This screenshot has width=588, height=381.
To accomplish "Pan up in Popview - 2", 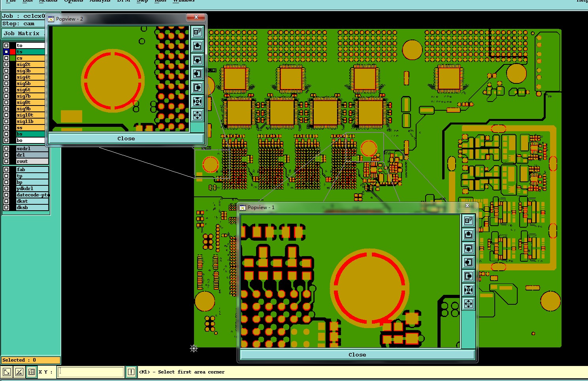I will click(x=197, y=46).
